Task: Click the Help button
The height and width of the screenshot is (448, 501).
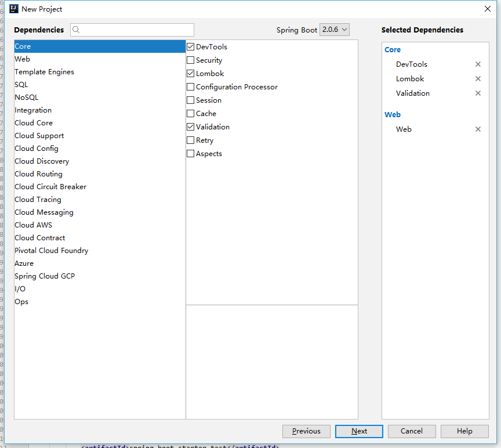Action: (x=464, y=431)
